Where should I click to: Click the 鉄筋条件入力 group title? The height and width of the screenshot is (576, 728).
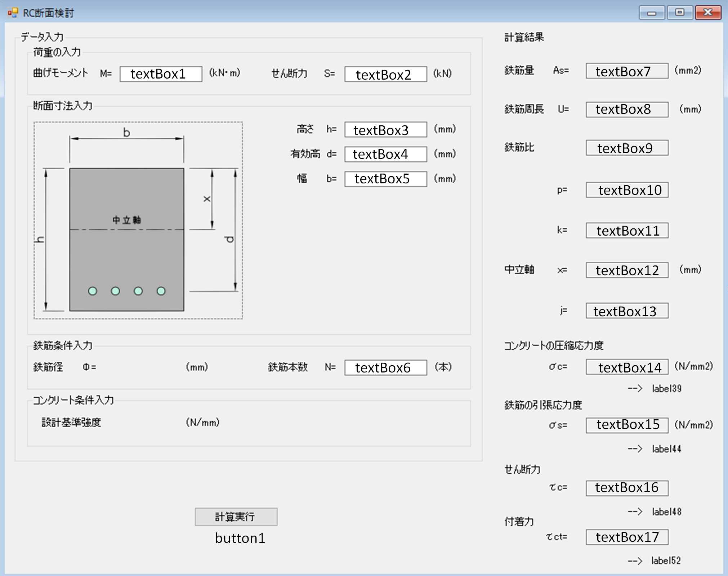(63, 345)
